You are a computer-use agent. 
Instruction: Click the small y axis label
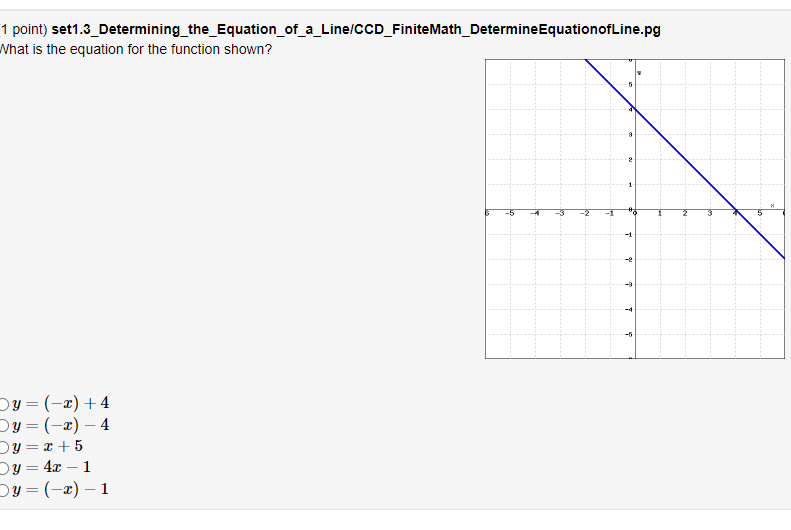click(639, 73)
